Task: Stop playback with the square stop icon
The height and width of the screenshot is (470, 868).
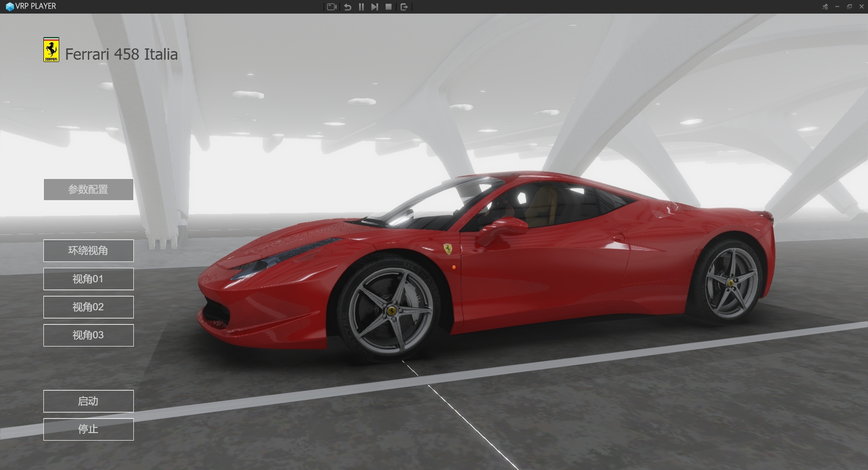Action: pyautogui.click(x=388, y=7)
